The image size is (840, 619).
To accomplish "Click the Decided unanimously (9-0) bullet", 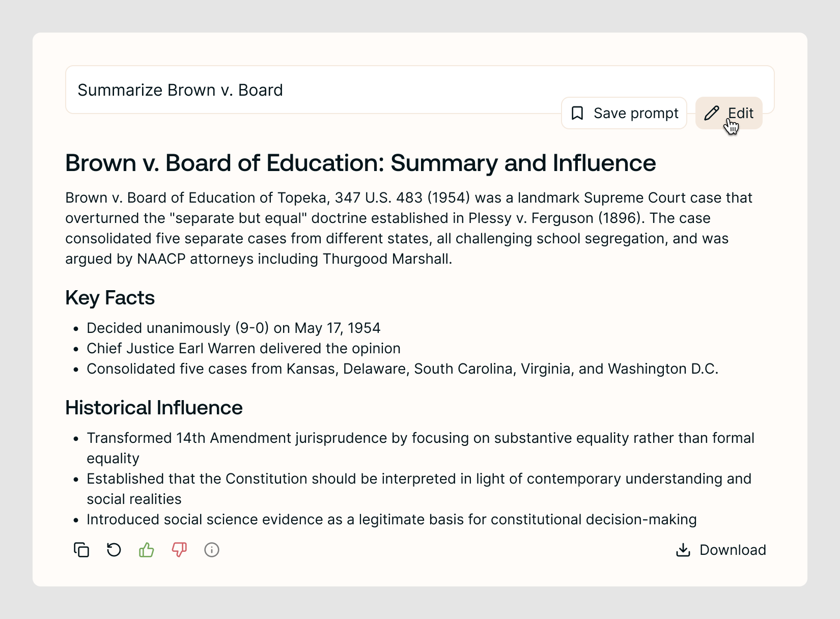I will pos(234,328).
